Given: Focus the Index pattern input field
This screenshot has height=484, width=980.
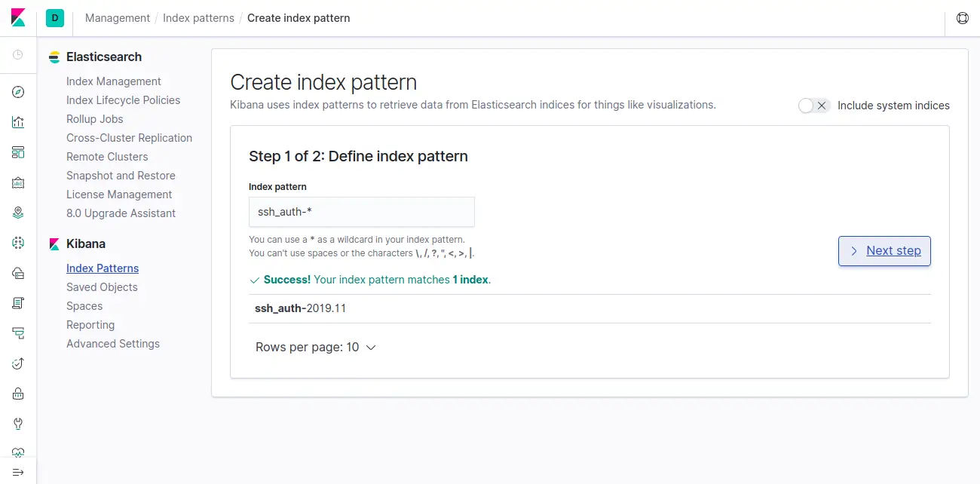Looking at the screenshot, I should (362, 212).
